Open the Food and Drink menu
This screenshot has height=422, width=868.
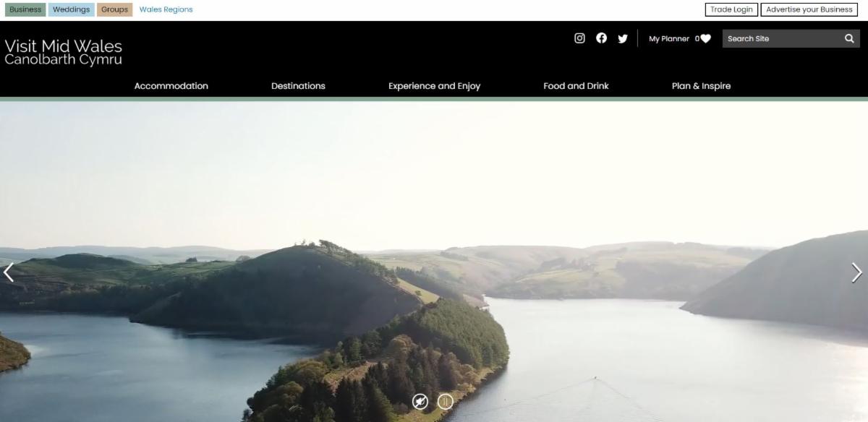tap(576, 86)
